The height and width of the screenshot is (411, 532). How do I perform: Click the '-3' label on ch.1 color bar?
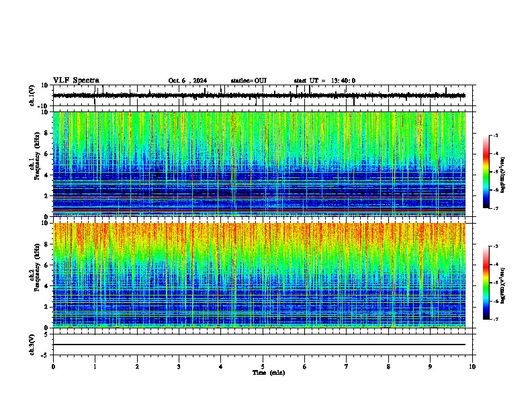click(496, 136)
